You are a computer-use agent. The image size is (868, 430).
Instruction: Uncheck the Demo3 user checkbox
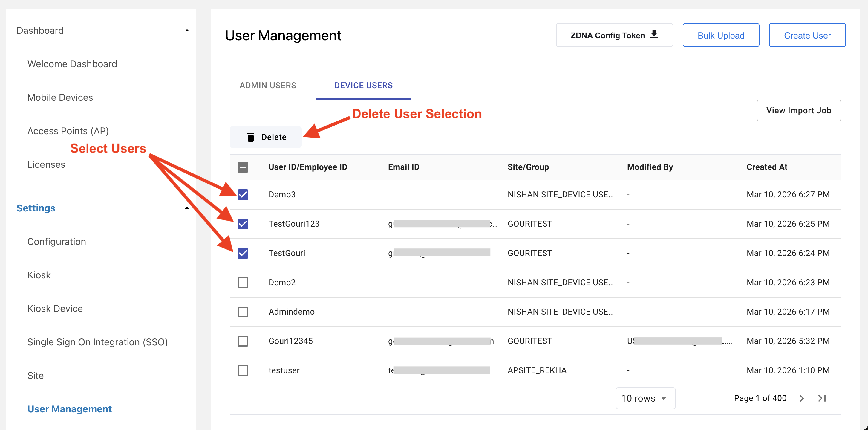tap(243, 195)
